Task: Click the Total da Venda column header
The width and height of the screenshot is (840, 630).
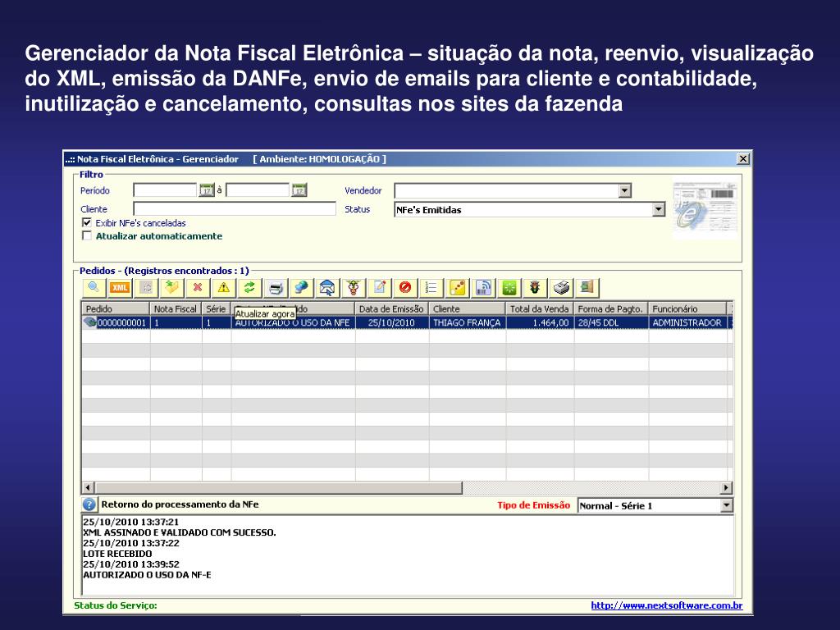Action: point(540,309)
